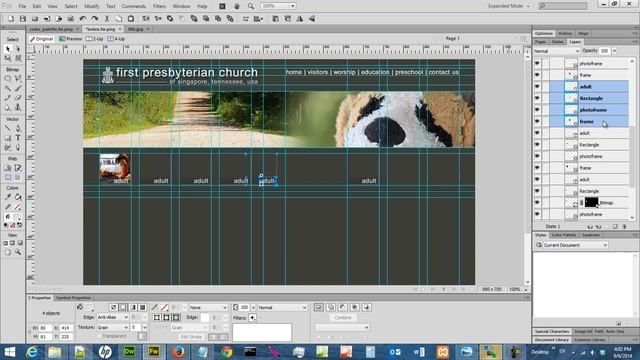Select the Magic Wand tool
The image size is (640, 360).
(x=8, y=88)
